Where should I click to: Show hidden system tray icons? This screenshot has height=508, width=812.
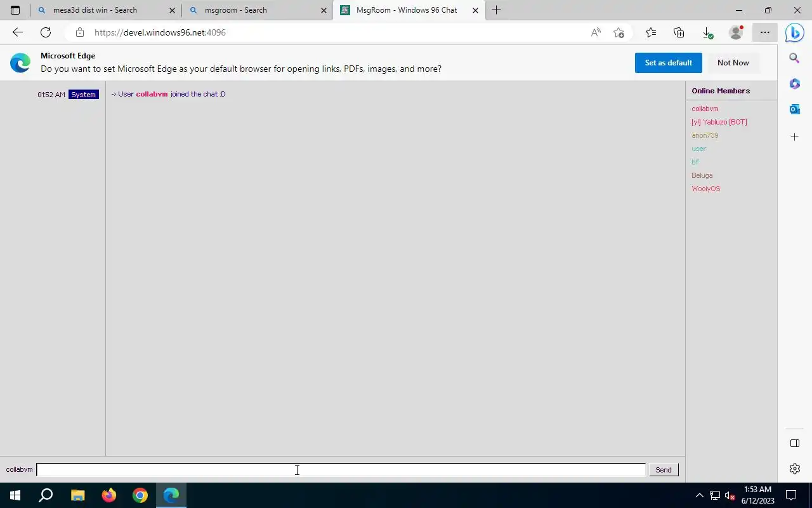click(699, 495)
